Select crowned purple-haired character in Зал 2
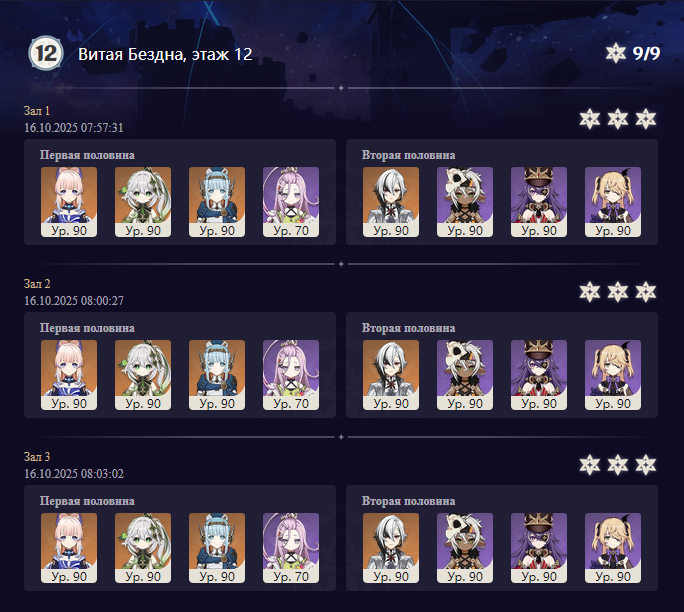Viewport: 684px width, 612px height. pos(539,375)
